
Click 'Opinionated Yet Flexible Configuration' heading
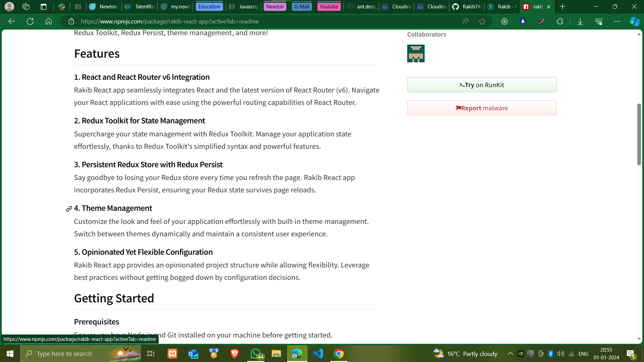click(143, 252)
